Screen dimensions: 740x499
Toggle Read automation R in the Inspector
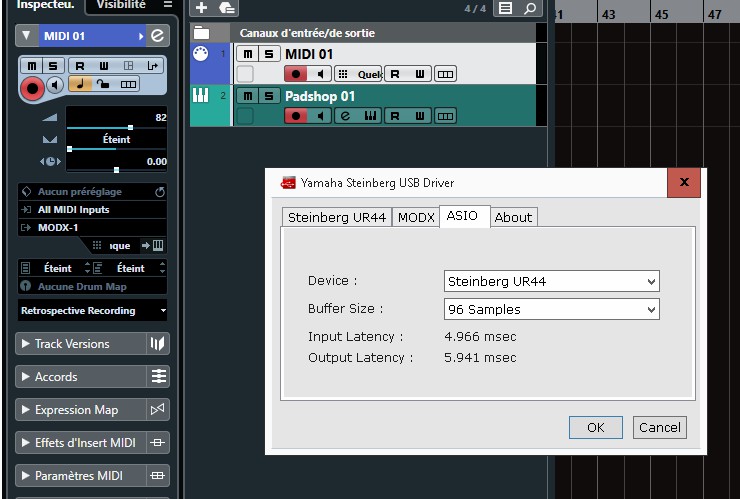tap(80, 66)
